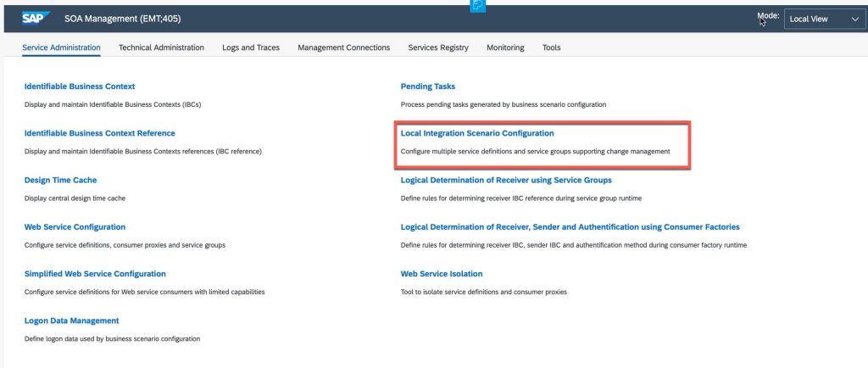The image size is (868, 368).
Task: Click the Design Time Cache link
Action: 60,181
